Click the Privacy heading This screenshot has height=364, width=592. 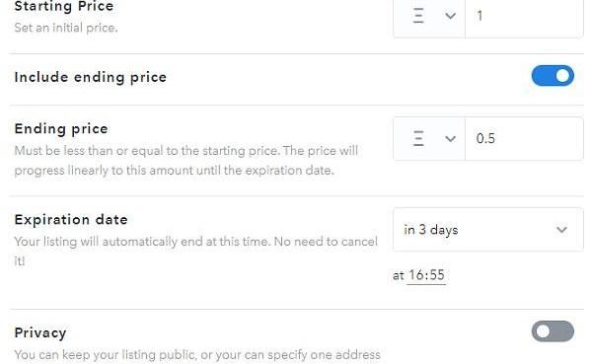40,332
